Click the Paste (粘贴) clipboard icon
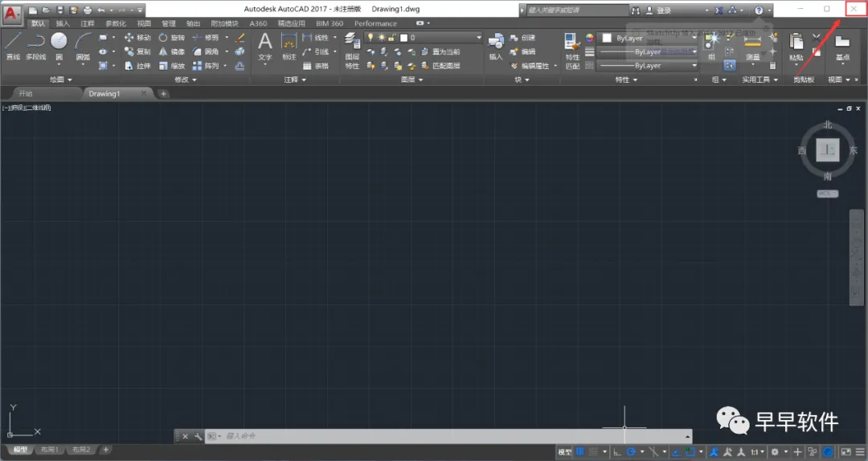Screen dimensions: 868x461 [796, 47]
